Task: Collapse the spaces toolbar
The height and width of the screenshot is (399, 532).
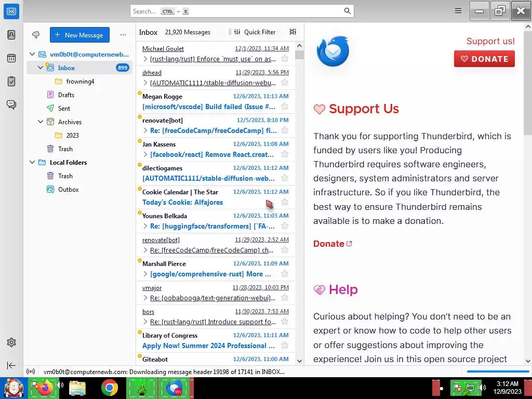Action: coord(11,365)
